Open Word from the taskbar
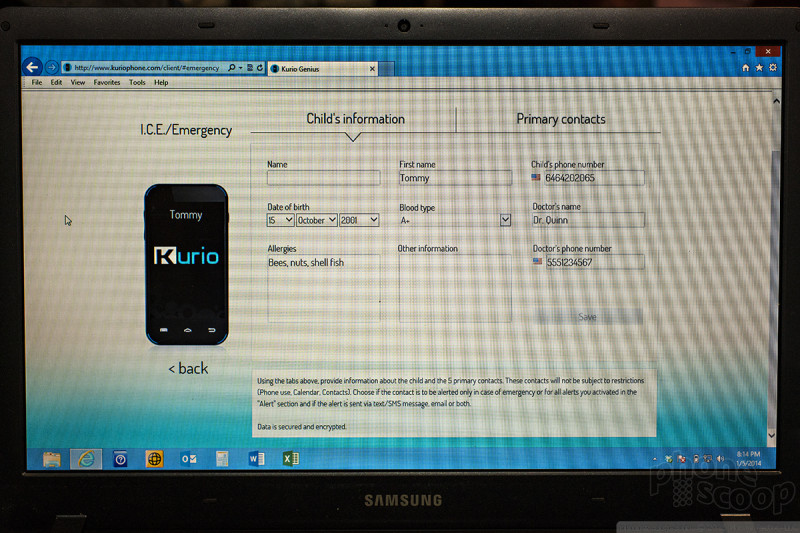This screenshot has height=533, width=800. (257, 459)
